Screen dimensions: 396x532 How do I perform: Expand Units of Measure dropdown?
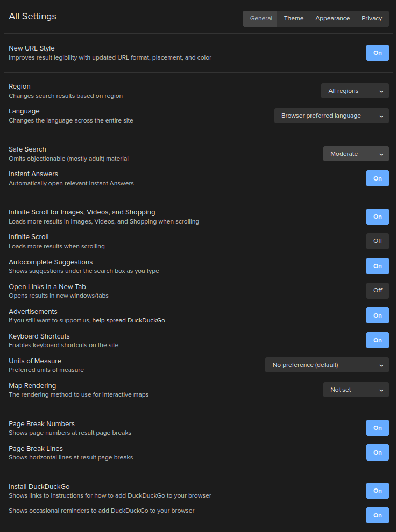tap(327, 365)
